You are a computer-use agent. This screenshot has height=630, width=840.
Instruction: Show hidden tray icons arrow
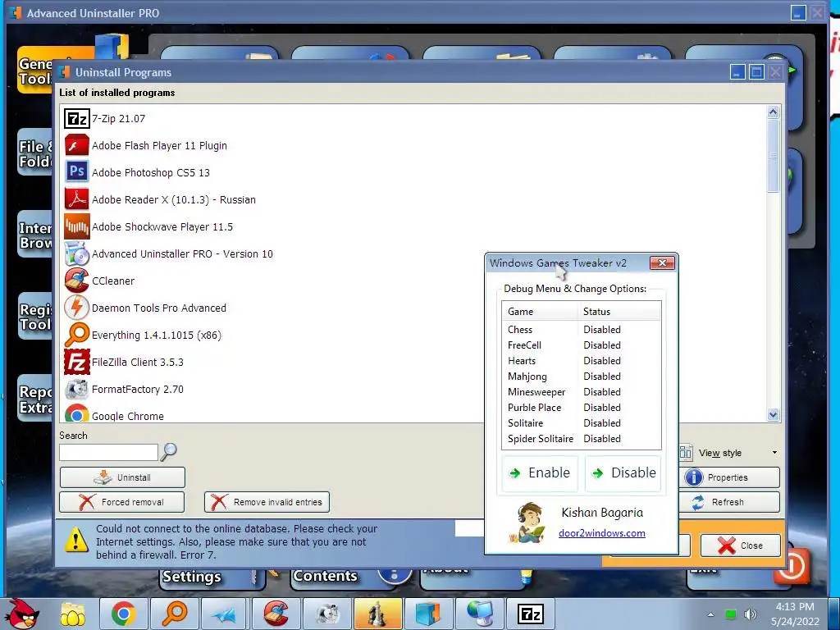point(710,614)
